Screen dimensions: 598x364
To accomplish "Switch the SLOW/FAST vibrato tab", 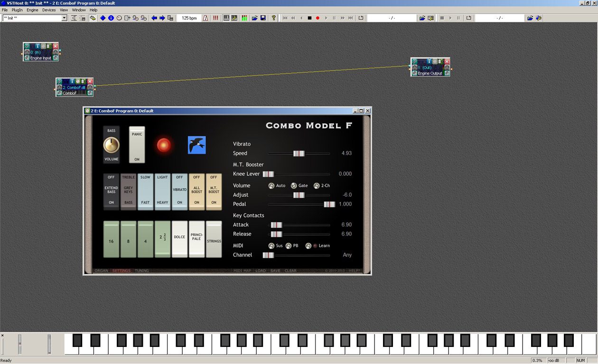I will [145, 191].
